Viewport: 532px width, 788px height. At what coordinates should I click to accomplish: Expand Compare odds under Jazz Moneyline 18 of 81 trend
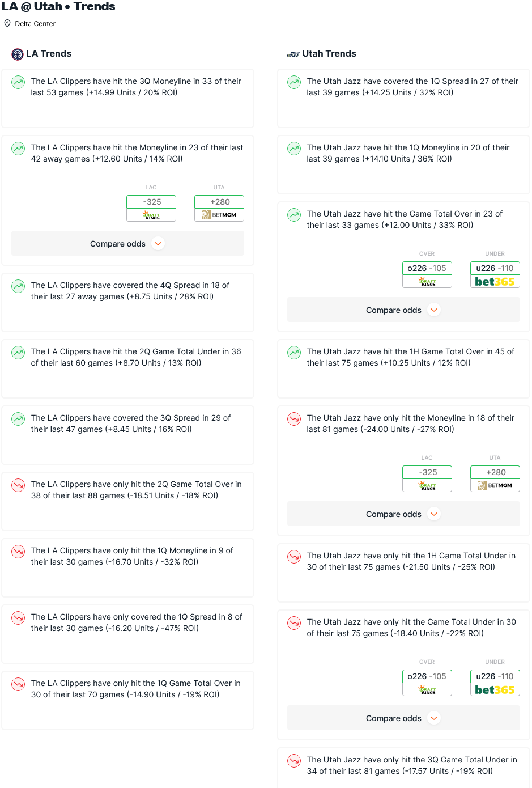(403, 514)
